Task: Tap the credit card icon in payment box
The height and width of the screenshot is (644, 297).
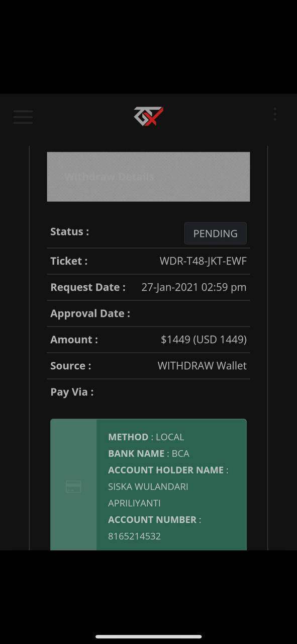Action: pos(73,487)
